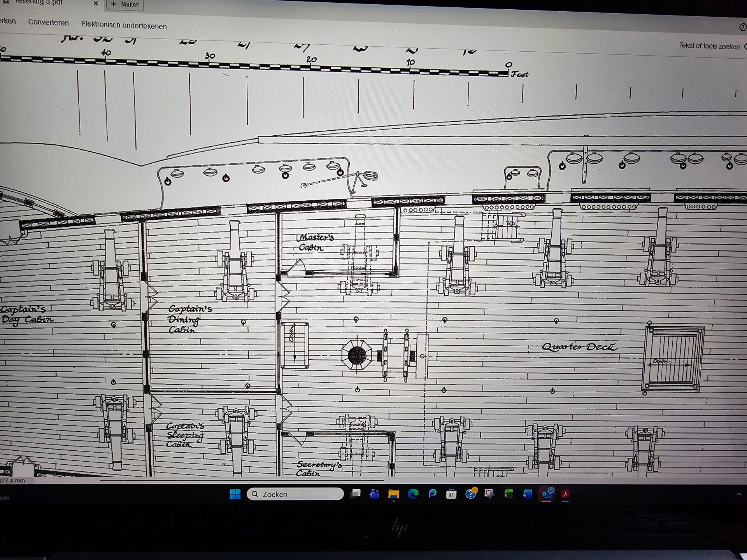Launch Microsoft Edge browser

(413, 494)
